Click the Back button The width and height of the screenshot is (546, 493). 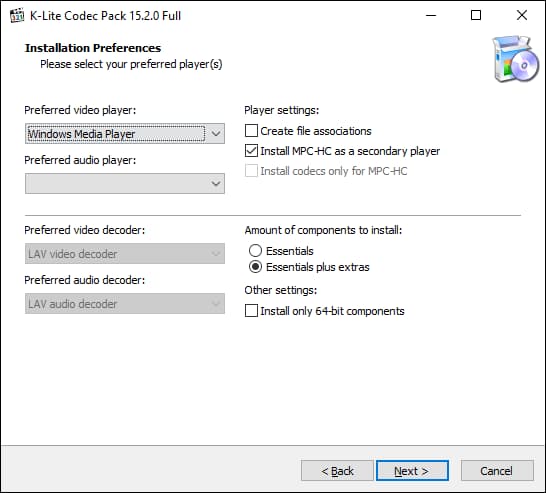[x=337, y=471]
